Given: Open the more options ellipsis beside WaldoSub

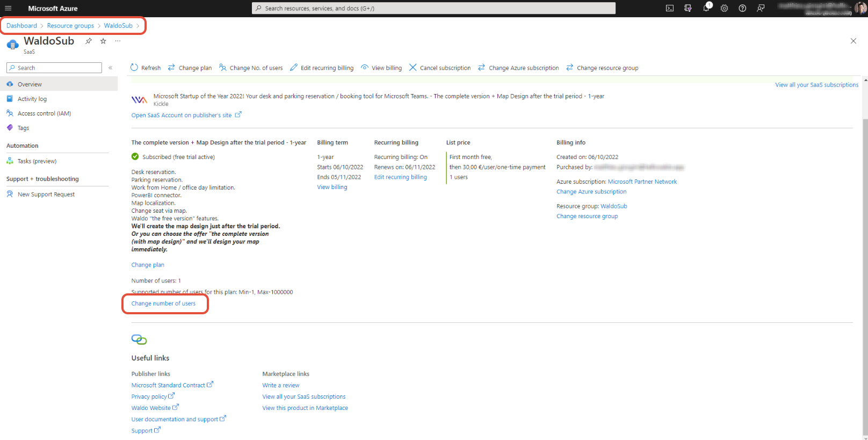Looking at the screenshot, I should tap(118, 41).
